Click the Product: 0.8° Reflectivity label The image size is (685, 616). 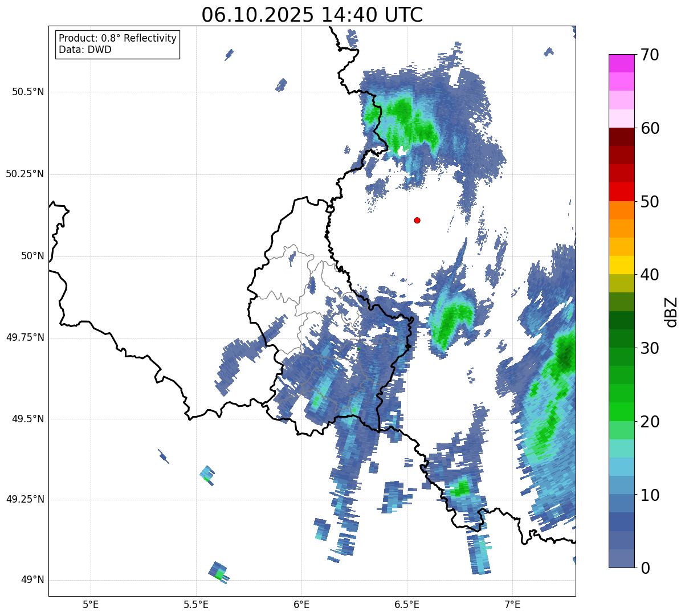[118, 38]
